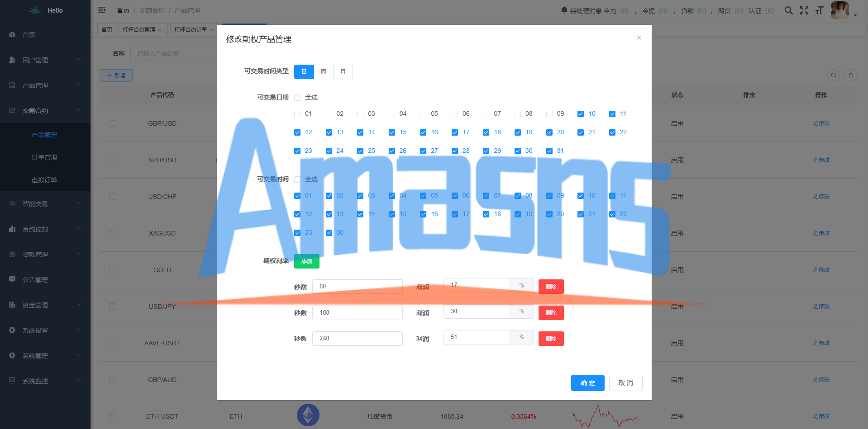
Task: Open the font size adjustment icon
Action: coord(819,10)
